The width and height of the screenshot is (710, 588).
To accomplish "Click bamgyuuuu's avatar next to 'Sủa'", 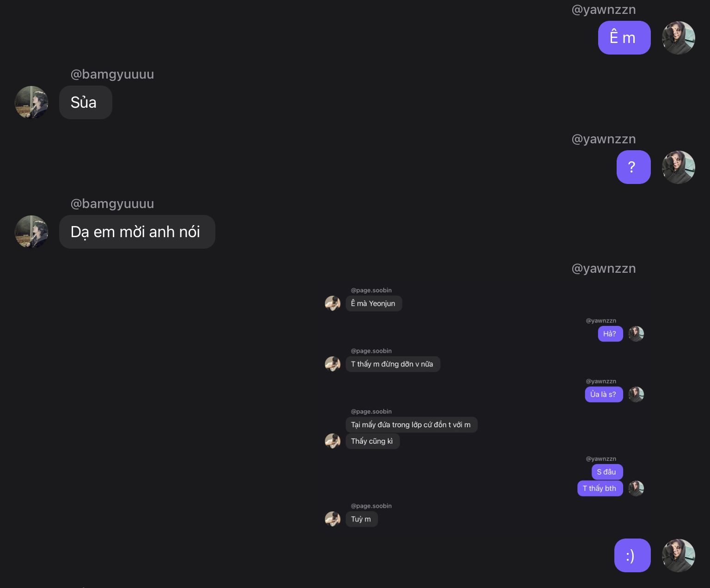I will (x=32, y=102).
